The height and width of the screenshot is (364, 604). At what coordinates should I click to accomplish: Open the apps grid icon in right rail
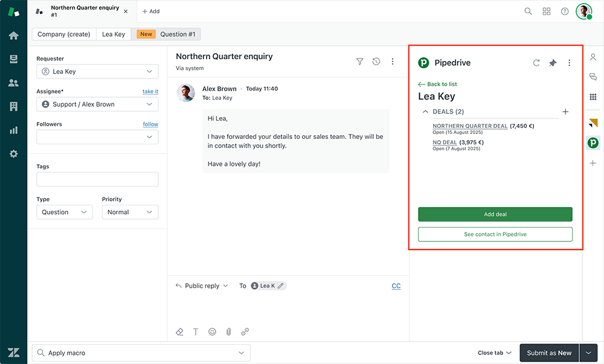tap(593, 97)
